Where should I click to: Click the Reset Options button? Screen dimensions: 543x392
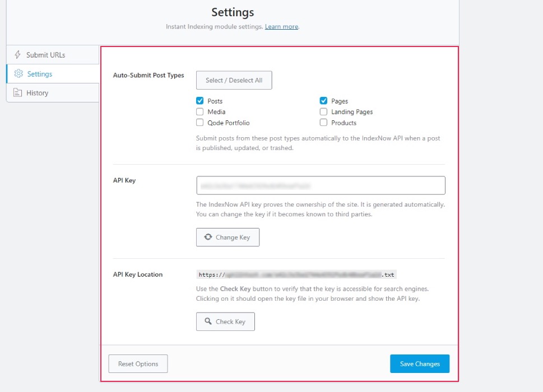tap(138, 364)
